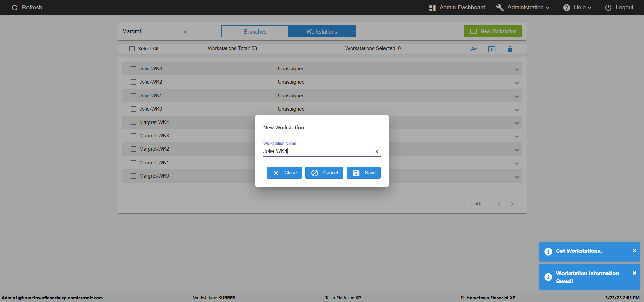Screen dimensions: 644x302
Task: Dismiss the Get Workstations notification
Action: pyautogui.click(x=634, y=251)
